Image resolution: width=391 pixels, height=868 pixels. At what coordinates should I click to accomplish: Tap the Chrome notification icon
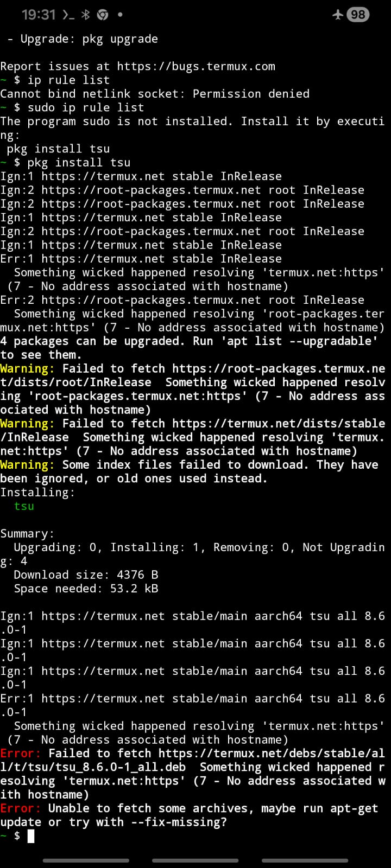103,15
